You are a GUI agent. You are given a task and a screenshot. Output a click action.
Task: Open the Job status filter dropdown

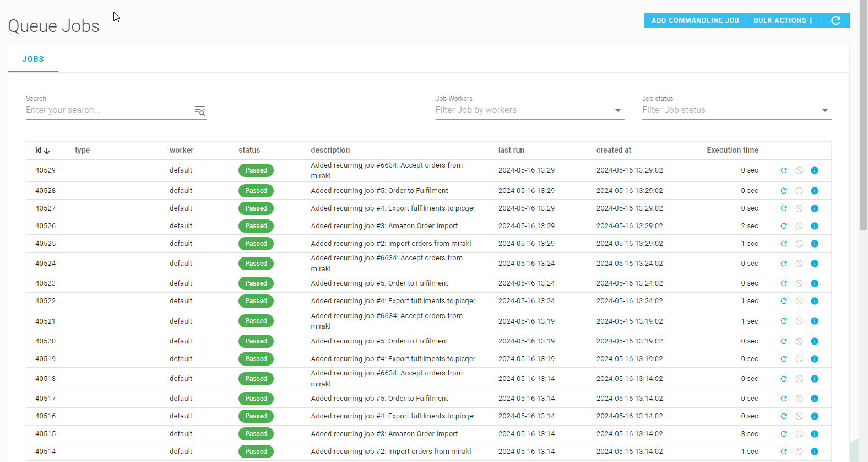click(736, 110)
